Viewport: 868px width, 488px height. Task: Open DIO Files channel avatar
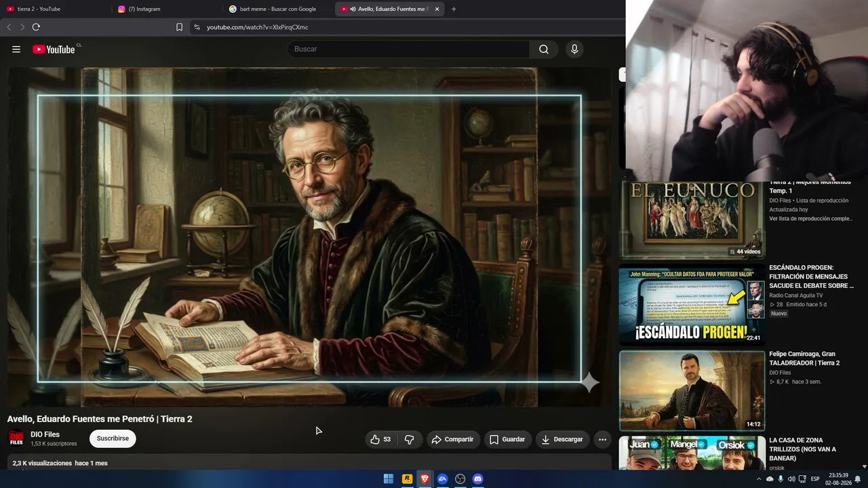pyautogui.click(x=16, y=439)
